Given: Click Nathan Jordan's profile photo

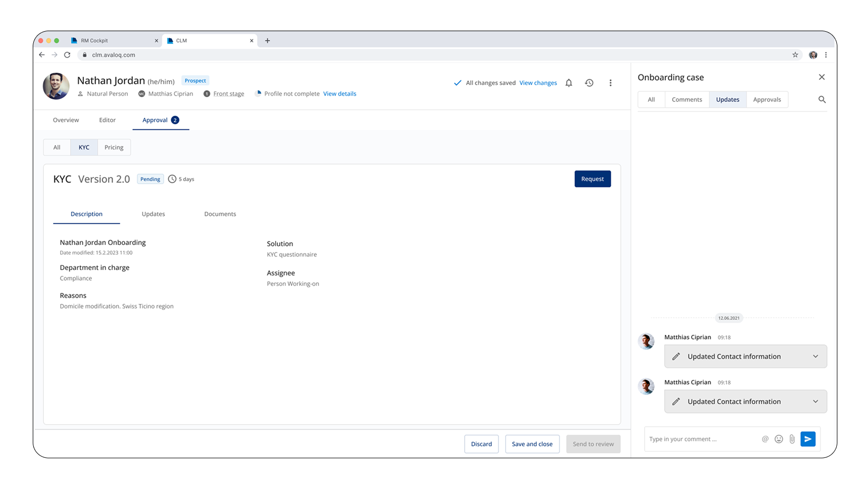Looking at the screenshot, I should coord(56,86).
